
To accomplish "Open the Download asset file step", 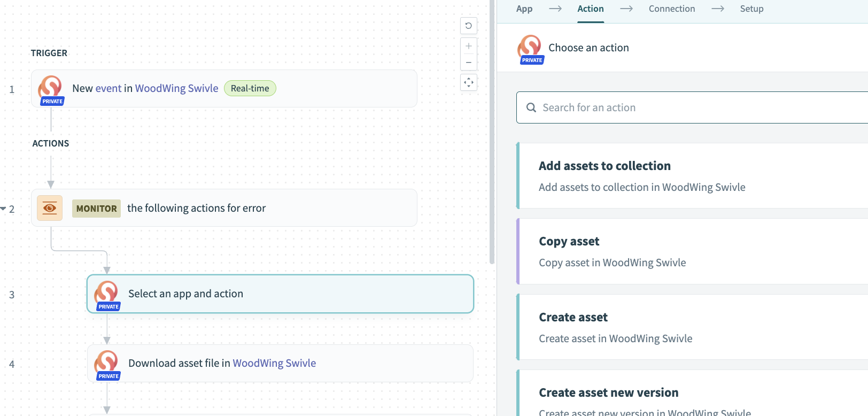I will pyautogui.click(x=280, y=363).
